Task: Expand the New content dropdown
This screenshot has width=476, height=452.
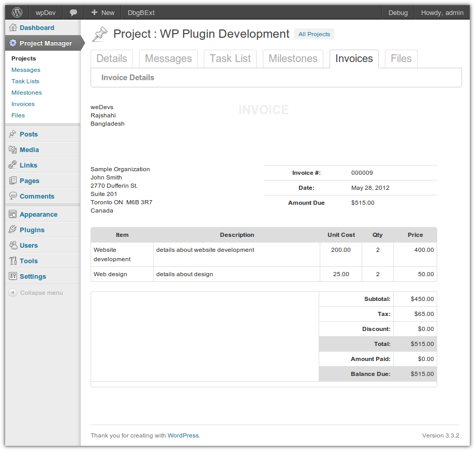Action: pos(102,12)
